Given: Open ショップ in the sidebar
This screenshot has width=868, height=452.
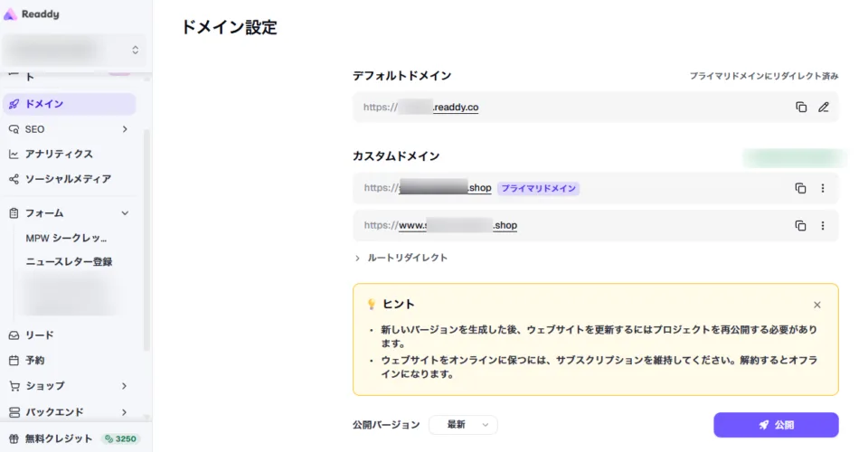Looking at the screenshot, I should coord(70,386).
